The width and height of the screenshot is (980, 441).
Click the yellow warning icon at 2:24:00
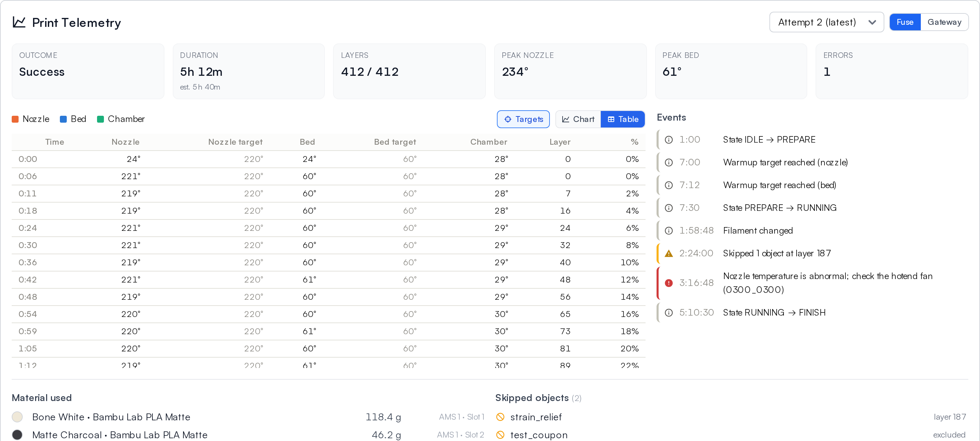[x=669, y=253]
